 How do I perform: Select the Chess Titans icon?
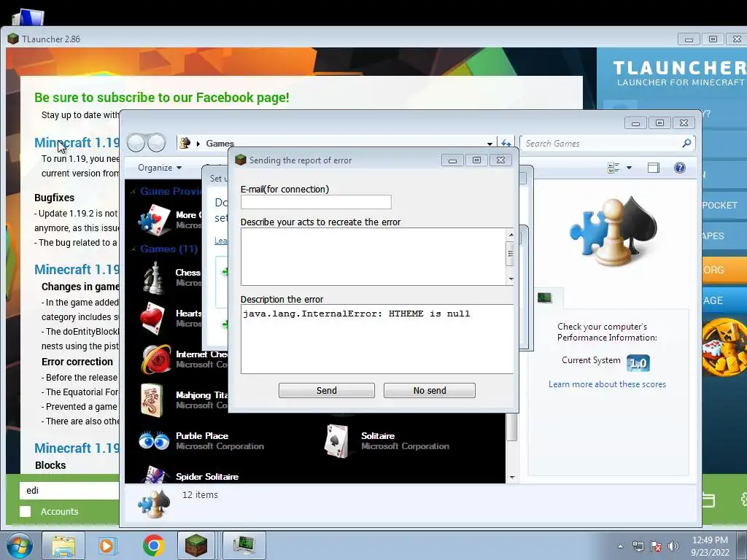tap(154, 278)
